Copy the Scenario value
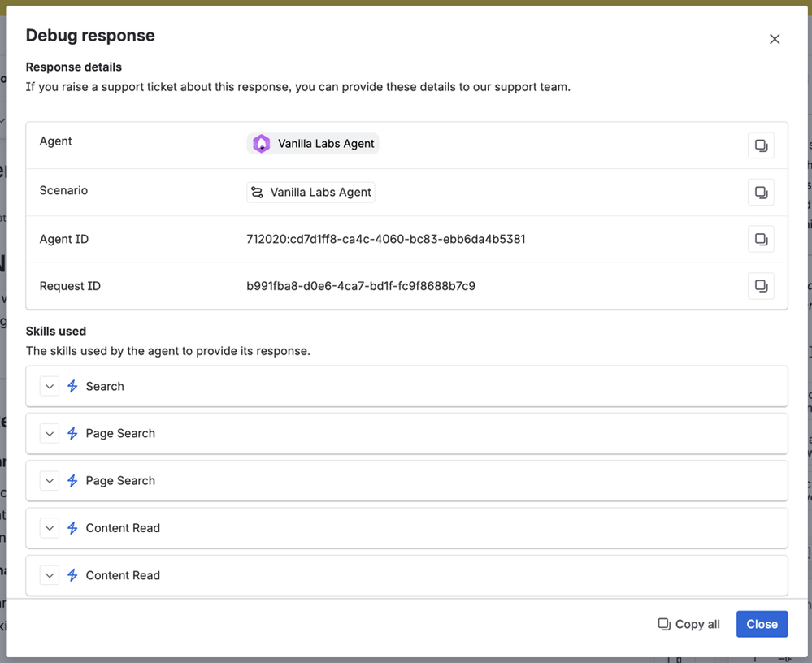The image size is (812, 663). [x=761, y=193]
